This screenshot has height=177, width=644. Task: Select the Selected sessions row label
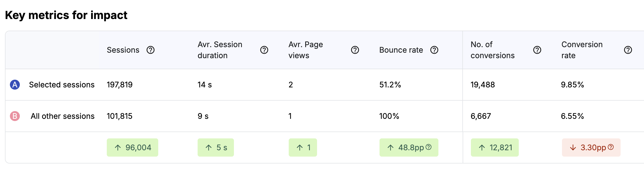pos(62,85)
